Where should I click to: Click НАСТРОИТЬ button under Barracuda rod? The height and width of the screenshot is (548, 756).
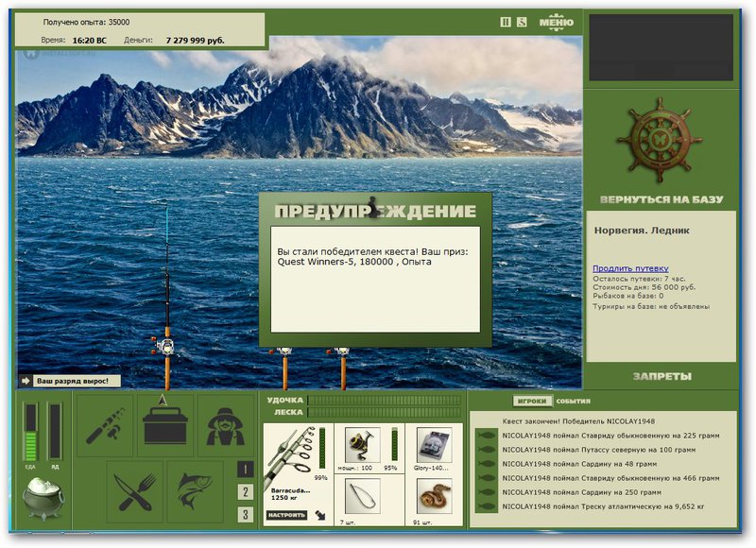click(287, 515)
